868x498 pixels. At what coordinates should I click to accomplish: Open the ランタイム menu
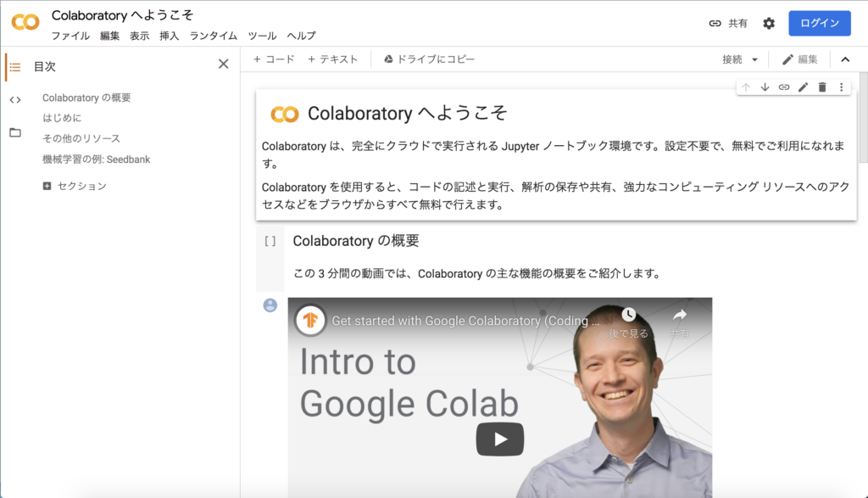pyautogui.click(x=213, y=36)
